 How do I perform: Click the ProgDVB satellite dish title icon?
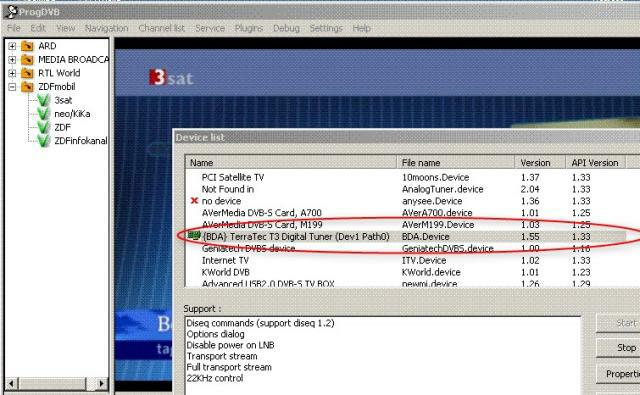click(x=11, y=12)
